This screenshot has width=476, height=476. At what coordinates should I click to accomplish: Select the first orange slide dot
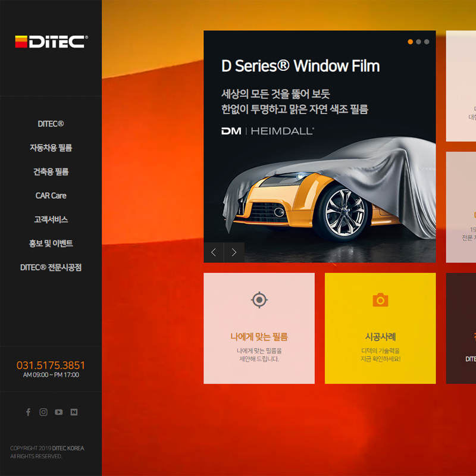point(410,42)
